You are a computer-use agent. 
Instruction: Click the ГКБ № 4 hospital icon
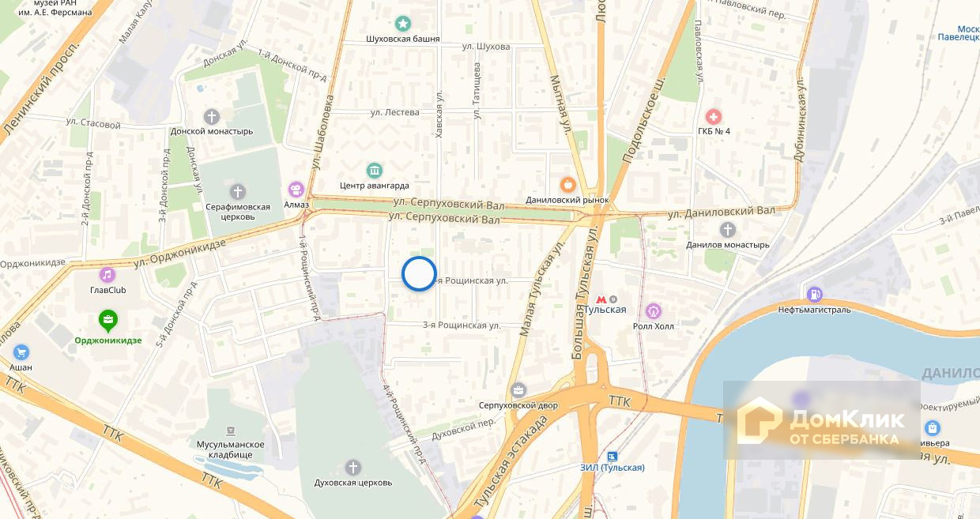714,116
